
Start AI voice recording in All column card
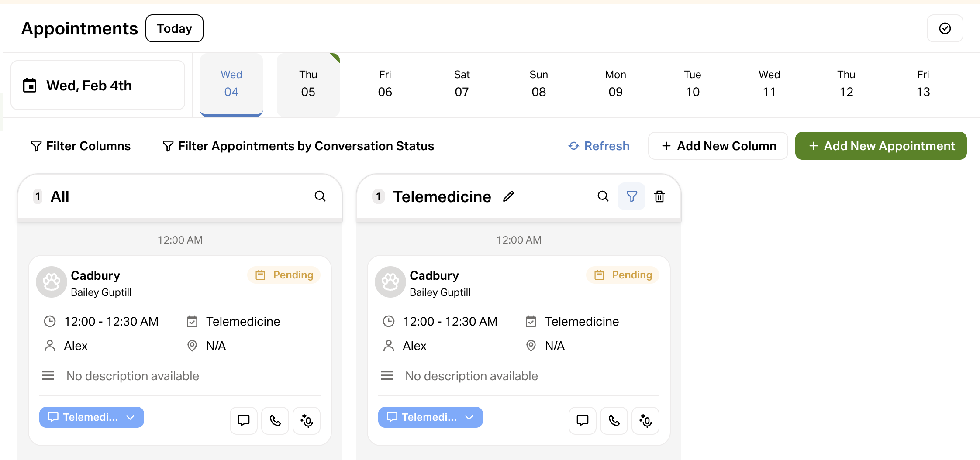point(307,420)
